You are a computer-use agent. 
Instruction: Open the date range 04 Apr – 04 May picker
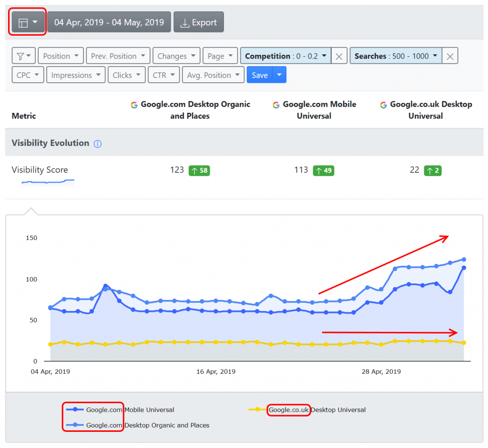[109, 22]
